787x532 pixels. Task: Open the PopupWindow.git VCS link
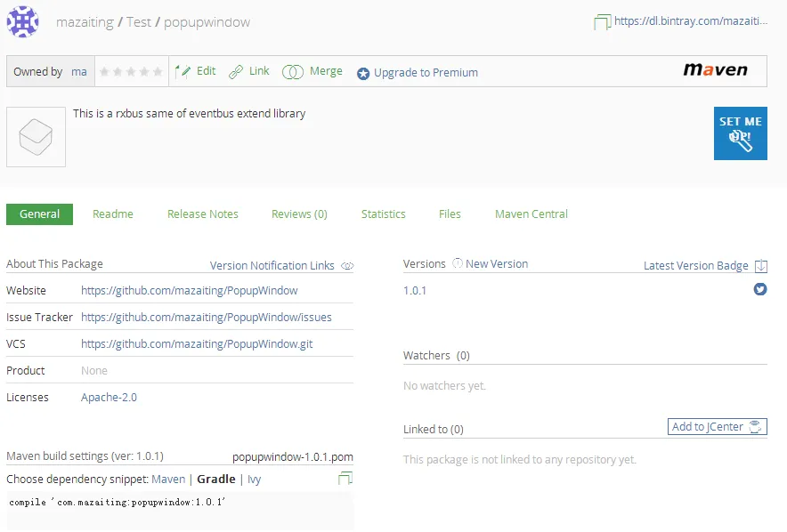[197, 344]
